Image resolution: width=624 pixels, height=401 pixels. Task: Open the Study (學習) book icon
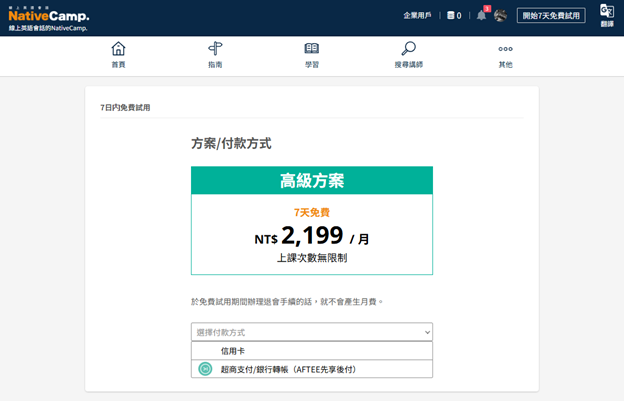pos(312,49)
